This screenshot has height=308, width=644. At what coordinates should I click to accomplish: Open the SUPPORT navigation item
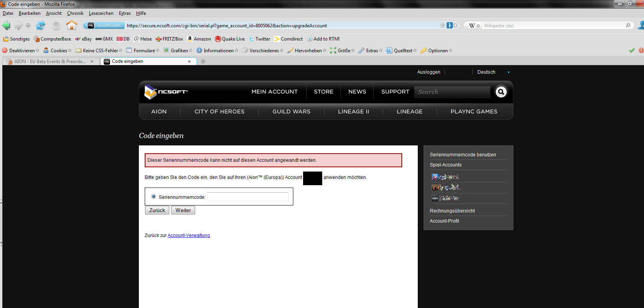click(x=396, y=92)
